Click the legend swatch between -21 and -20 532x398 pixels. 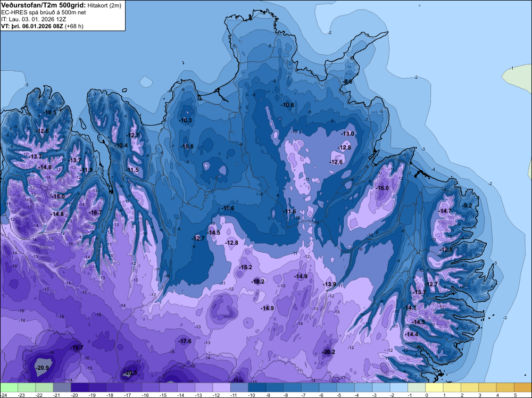(62, 387)
